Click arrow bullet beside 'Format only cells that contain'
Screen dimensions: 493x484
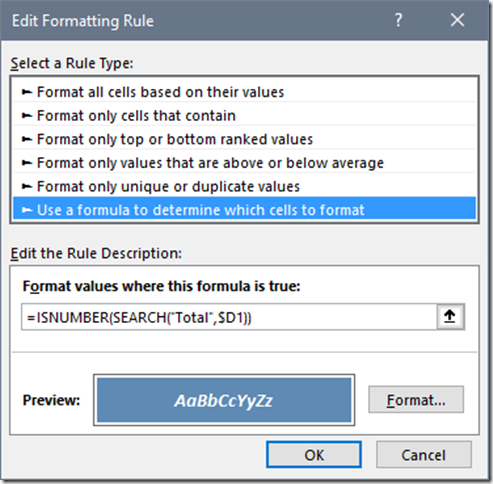click(x=27, y=116)
